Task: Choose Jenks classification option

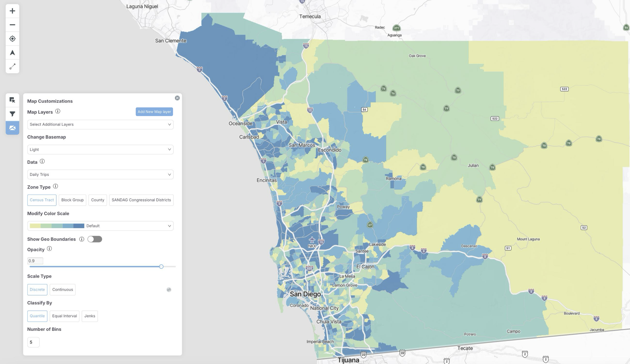Action: point(90,316)
